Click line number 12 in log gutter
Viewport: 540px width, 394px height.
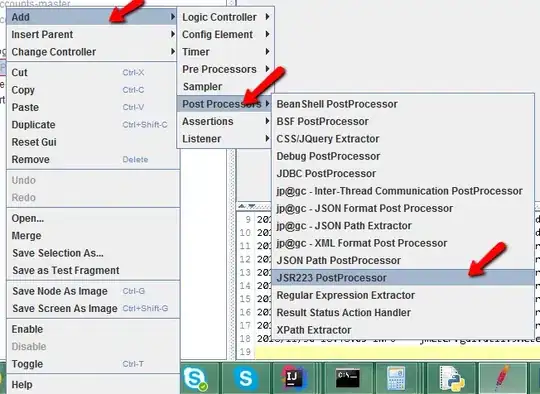tap(245, 259)
